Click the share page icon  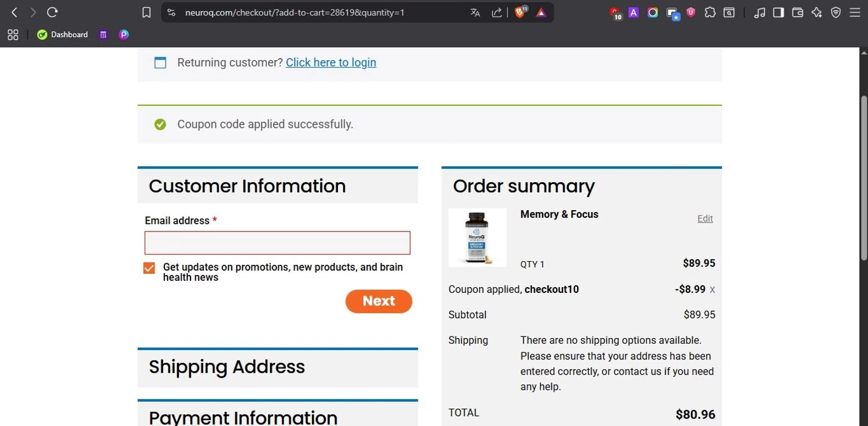tap(496, 12)
